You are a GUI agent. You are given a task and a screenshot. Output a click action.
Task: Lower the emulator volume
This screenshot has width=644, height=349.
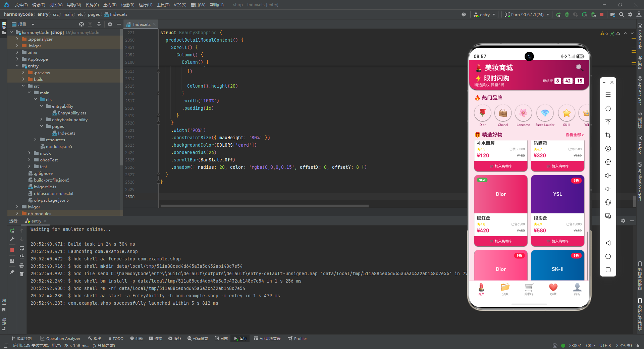[608, 189]
